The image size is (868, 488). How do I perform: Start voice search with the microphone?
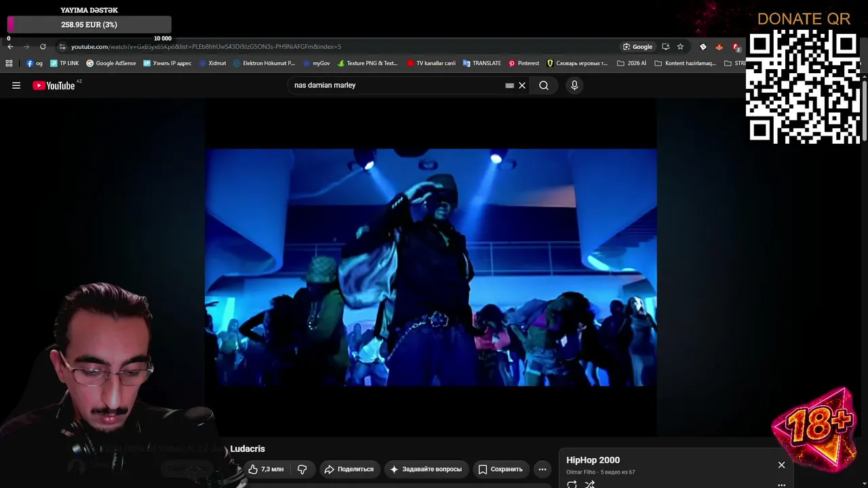[574, 85]
